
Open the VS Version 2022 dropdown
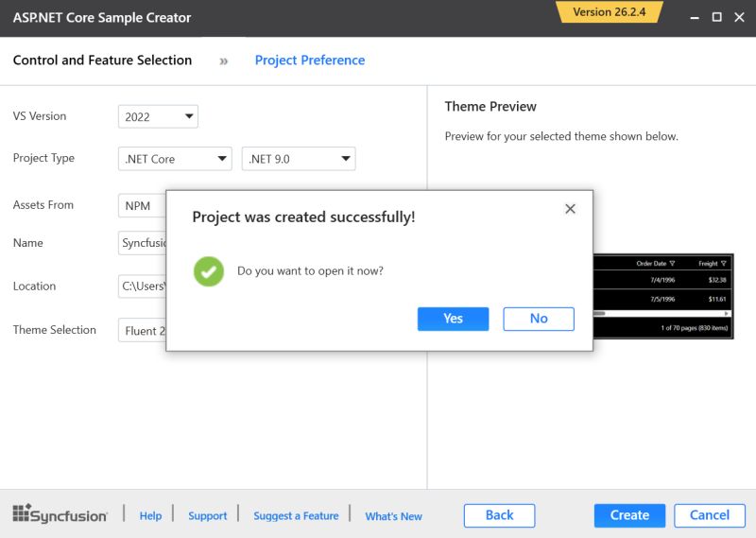pyautogui.click(x=158, y=116)
